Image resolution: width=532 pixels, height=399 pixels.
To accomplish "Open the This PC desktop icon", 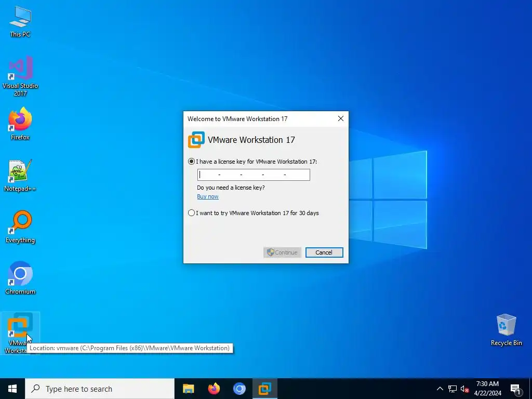I will click(x=20, y=21).
